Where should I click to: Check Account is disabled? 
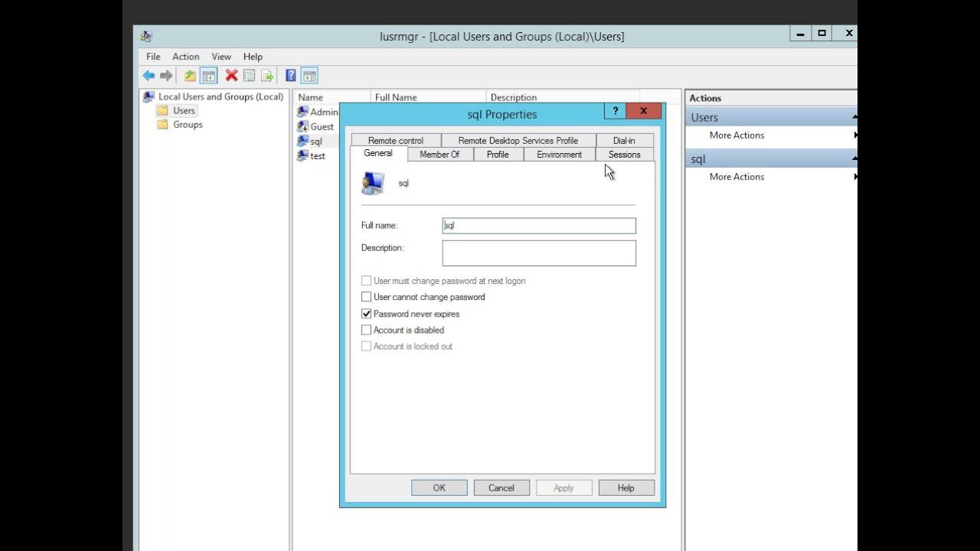(x=366, y=330)
